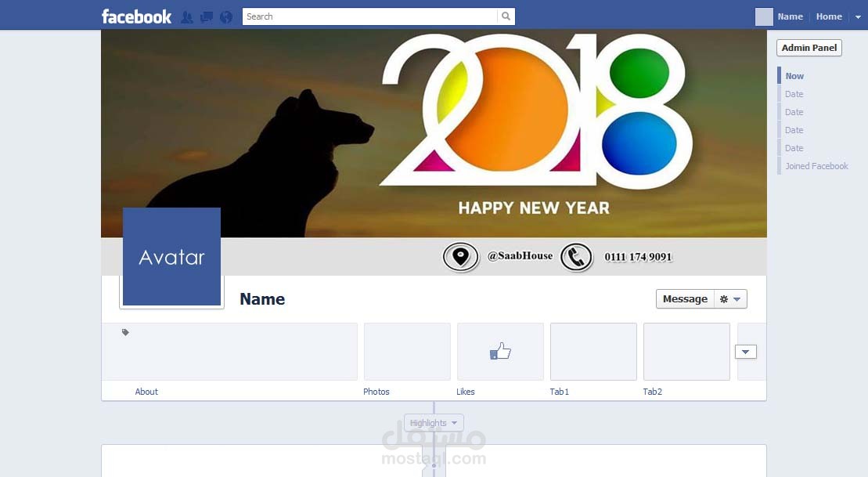Image resolution: width=868 pixels, height=477 pixels.
Task: Open the Highlights dropdown
Action: point(434,423)
